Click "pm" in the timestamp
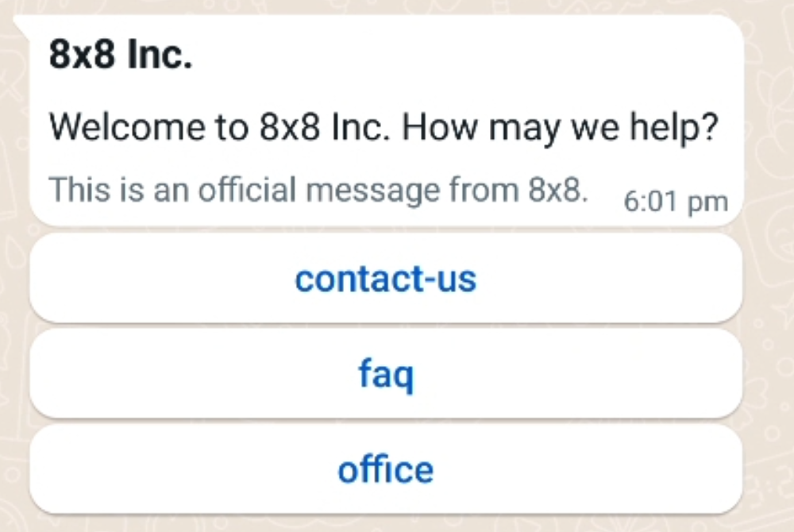Viewport: 794px width, 532px height. click(x=707, y=202)
